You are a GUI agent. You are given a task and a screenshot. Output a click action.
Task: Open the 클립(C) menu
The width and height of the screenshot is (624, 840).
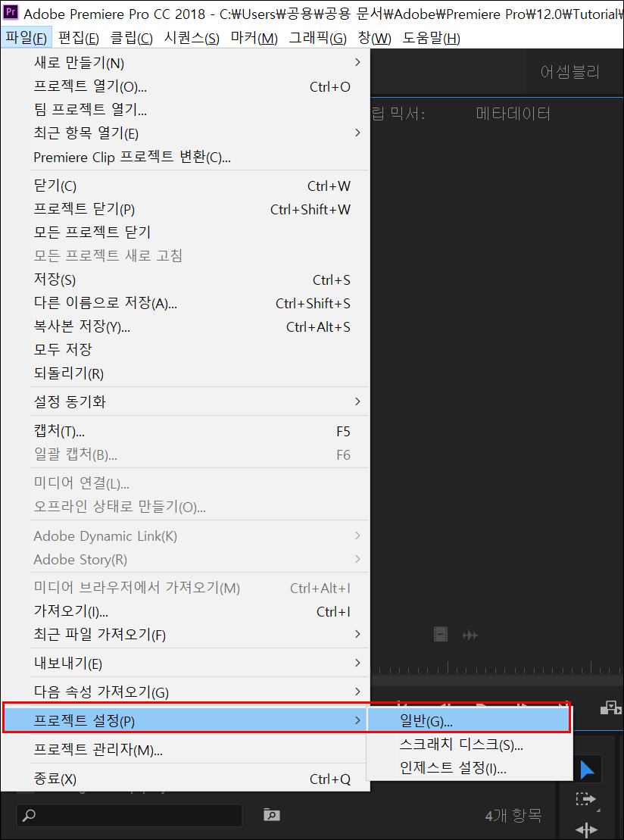132,38
